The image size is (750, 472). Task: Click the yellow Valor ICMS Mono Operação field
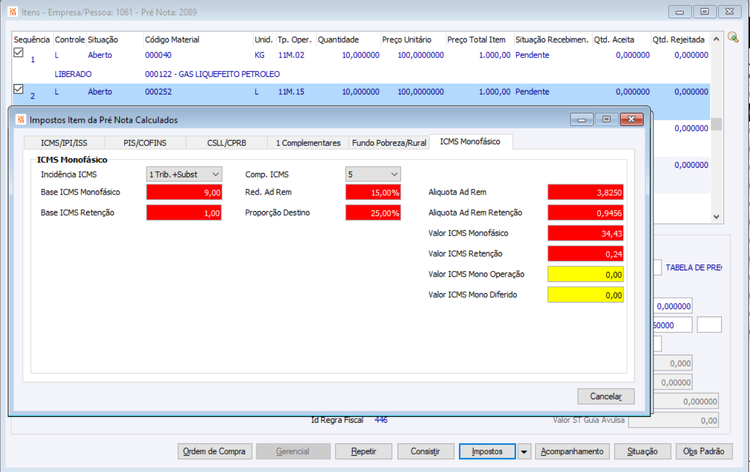tap(585, 274)
